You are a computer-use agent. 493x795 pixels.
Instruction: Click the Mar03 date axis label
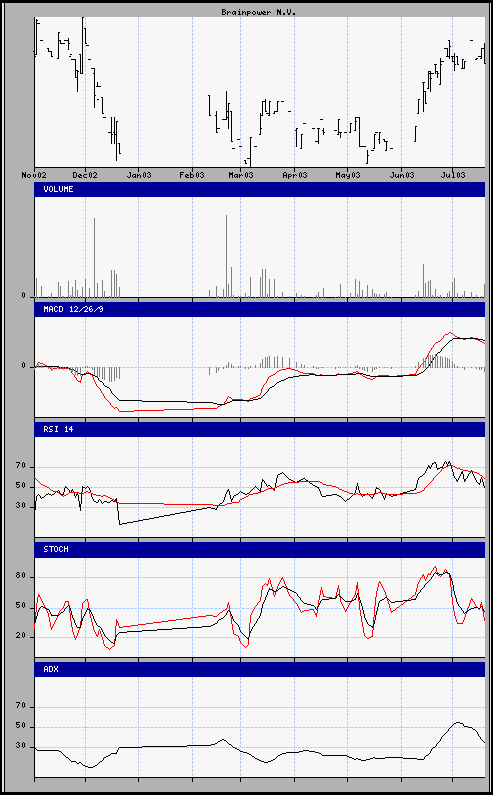coord(240,175)
